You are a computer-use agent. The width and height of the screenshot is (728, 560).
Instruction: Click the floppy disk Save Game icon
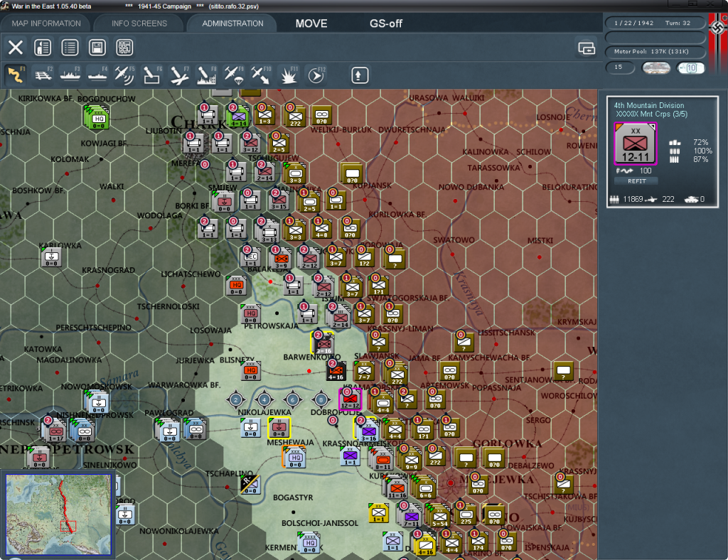pyautogui.click(x=97, y=48)
